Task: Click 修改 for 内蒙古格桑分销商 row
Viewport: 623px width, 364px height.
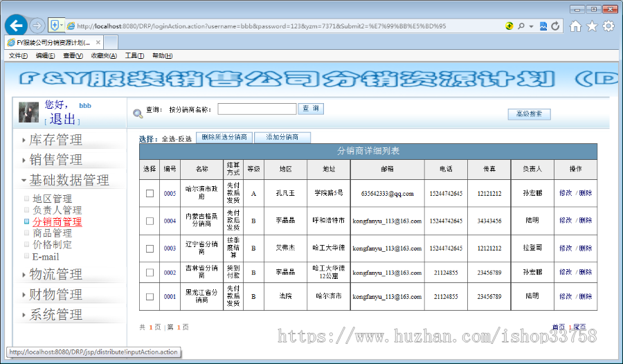Action: tap(566, 220)
